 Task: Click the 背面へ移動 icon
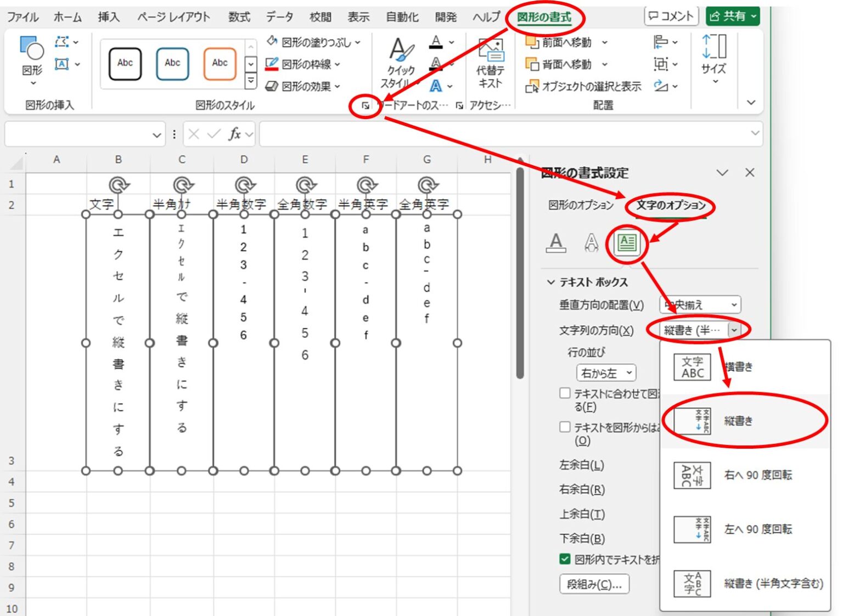(x=531, y=64)
